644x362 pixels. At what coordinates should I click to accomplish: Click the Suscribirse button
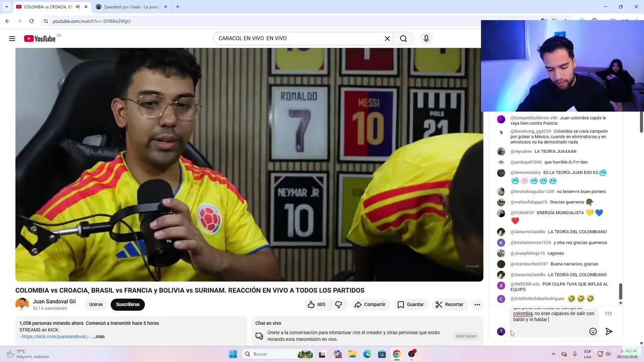(128, 305)
